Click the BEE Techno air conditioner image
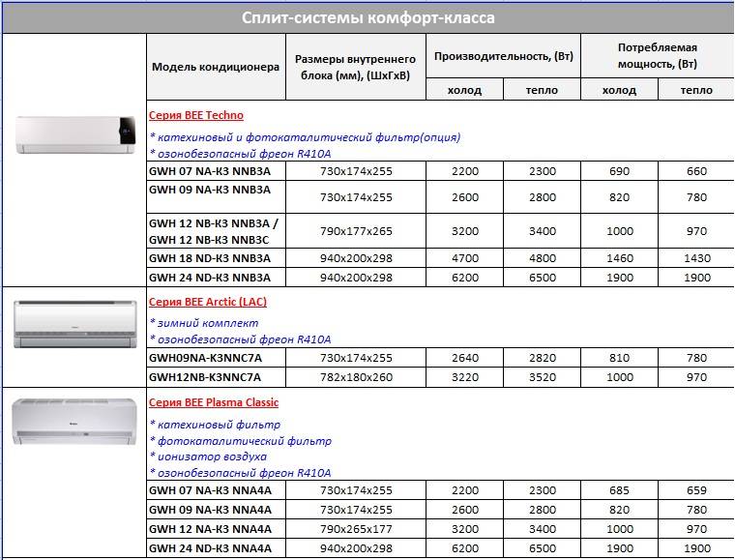 coord(75,134)
